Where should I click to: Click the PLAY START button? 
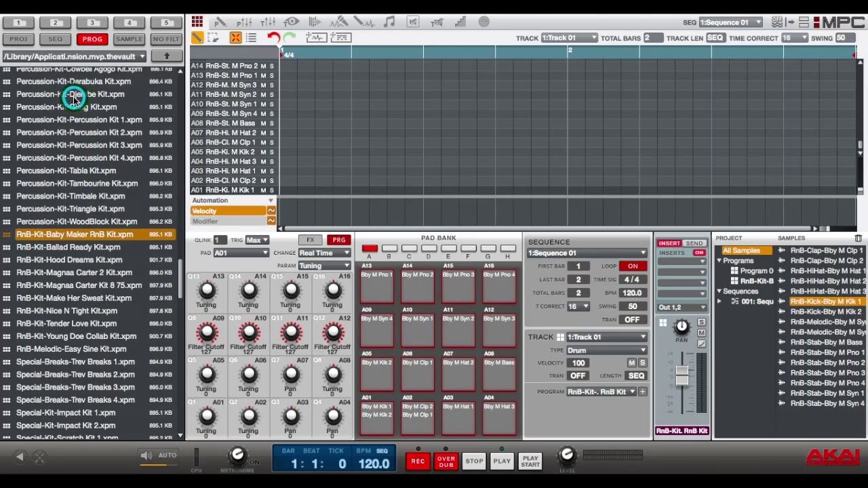530,461
